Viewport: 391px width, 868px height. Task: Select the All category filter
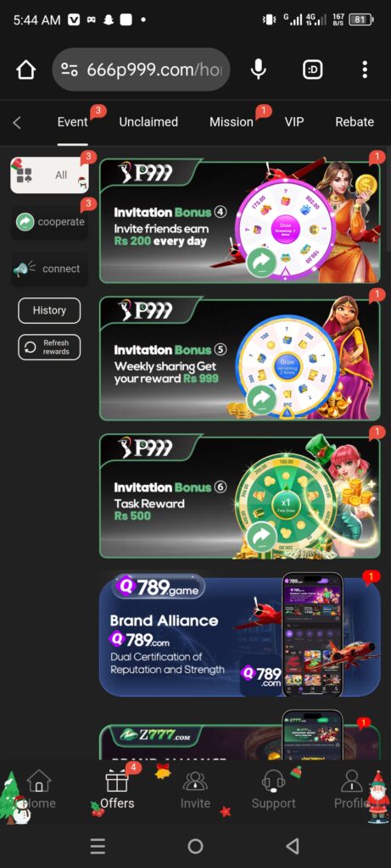point(49,175)
